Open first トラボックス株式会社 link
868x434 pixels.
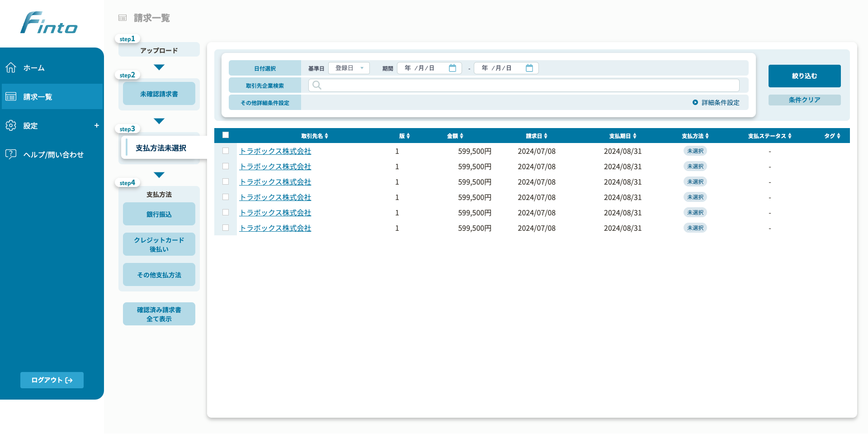click(x=275, y=151)
